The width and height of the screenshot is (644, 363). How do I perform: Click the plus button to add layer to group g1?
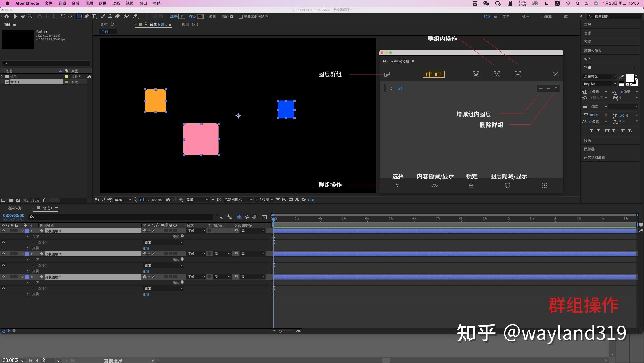(x=540, y=88)
